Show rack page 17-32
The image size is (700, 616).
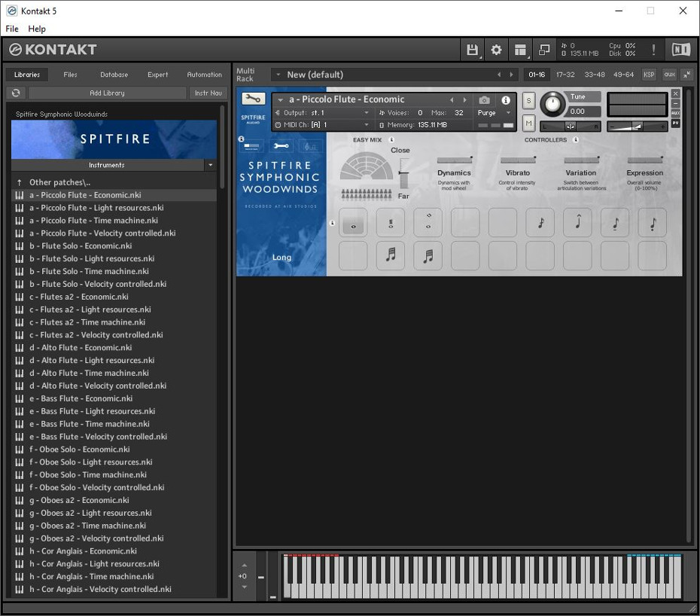coord(565,75)
